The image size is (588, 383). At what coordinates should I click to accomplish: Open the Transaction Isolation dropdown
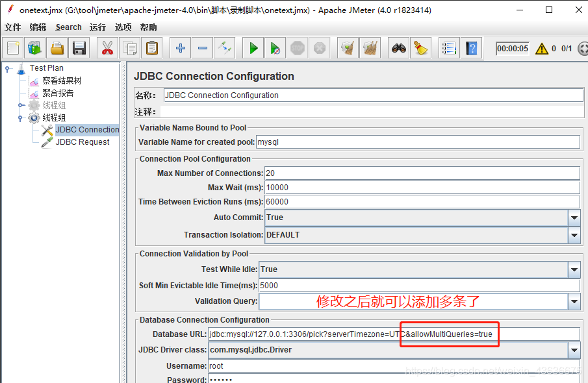[x=574, y=235]
